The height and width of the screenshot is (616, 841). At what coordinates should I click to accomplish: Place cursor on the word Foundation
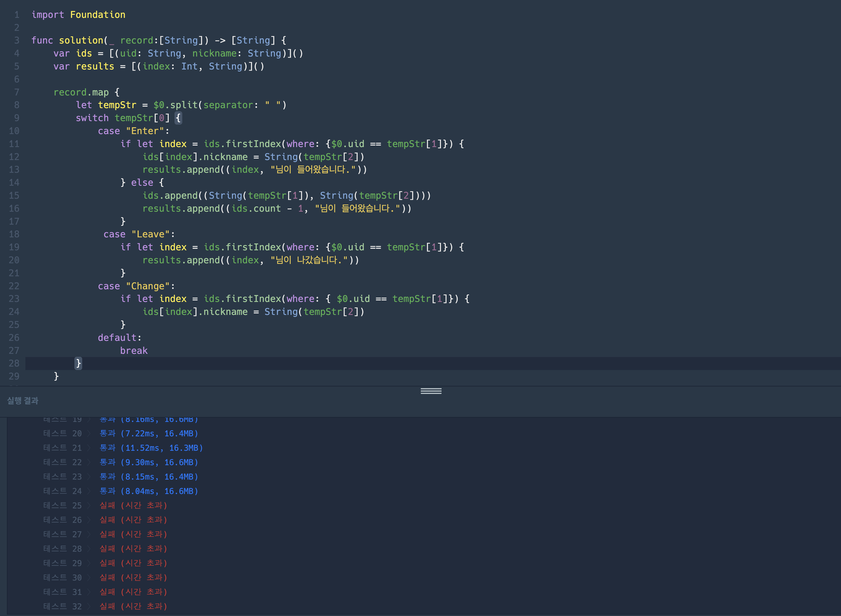tap(98, 15)
